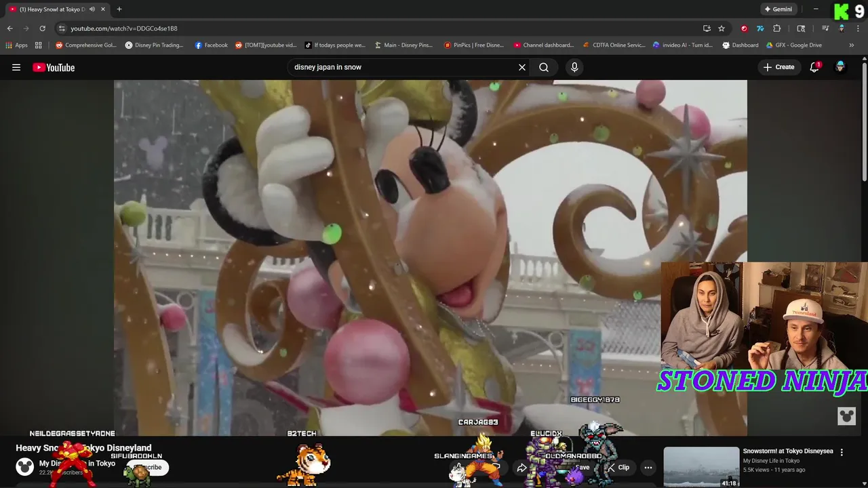Open the tab search side panel icon
Image resolution: width=868 pixels, height=488 pixels.
tap(801, 28)
